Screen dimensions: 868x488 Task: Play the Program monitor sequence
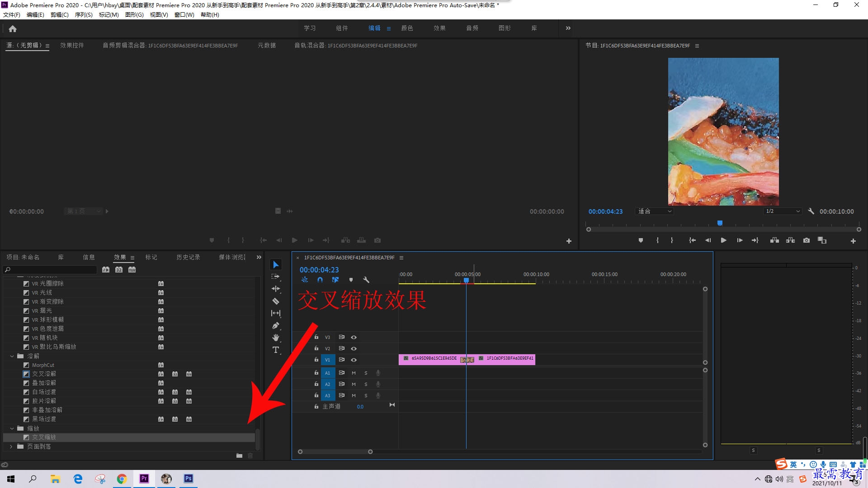click(723, 240)
